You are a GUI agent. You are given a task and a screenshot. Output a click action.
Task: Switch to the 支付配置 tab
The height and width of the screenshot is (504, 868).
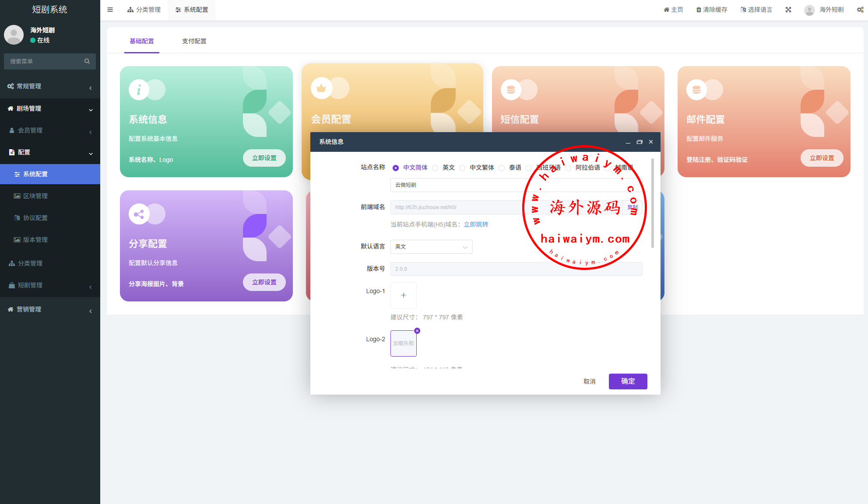194,41
